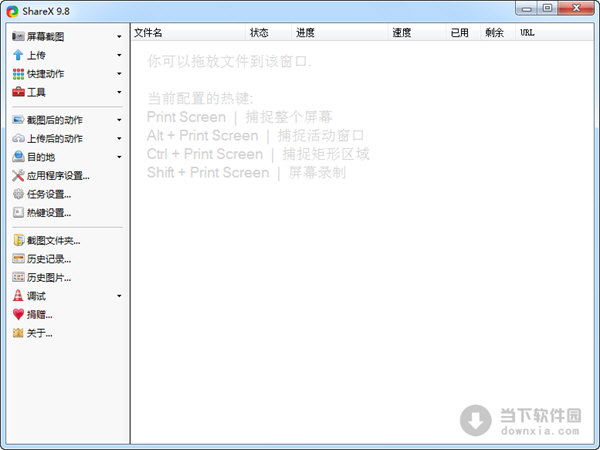Expand the 调试 dropdown arrow

coord(119,296)
